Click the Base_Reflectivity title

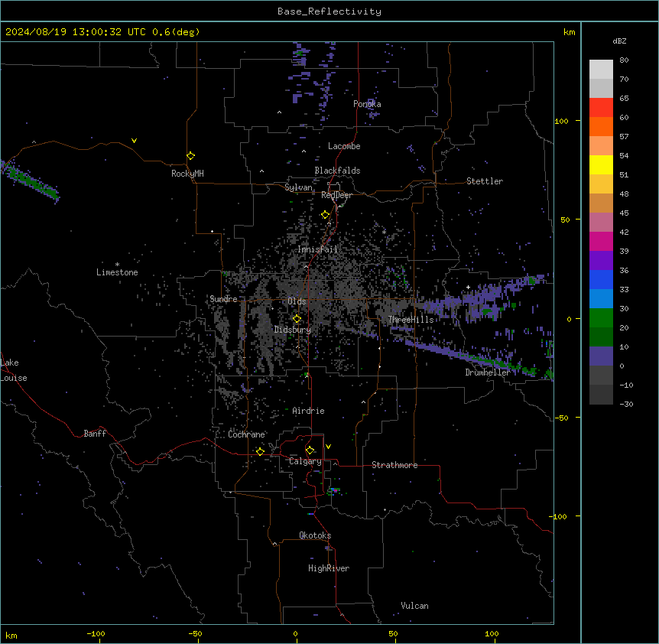coord(329,11)
